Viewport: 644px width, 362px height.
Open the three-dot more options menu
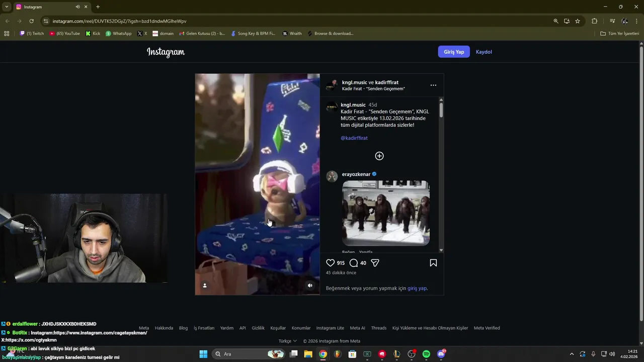(x=433, y=85)
